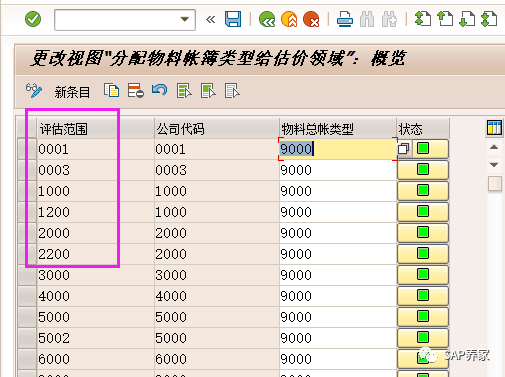The image size is (505, 377).
Task: Click the Select All icon
Action: pos(184,91)
